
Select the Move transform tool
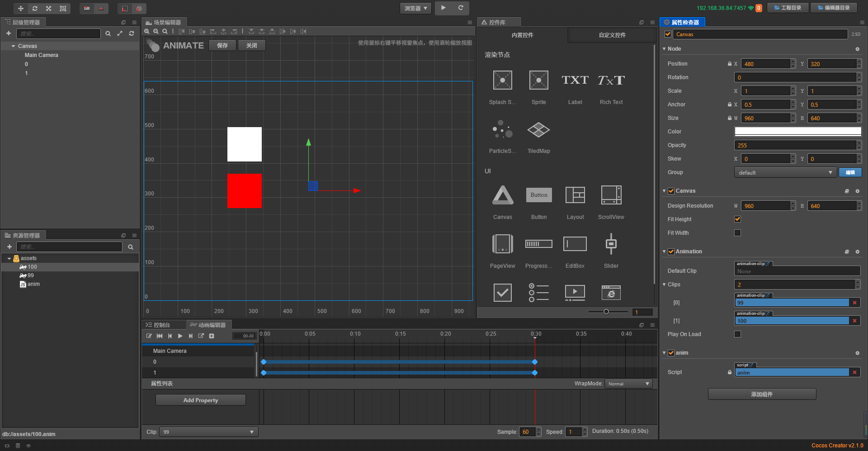tap(21, 9)
